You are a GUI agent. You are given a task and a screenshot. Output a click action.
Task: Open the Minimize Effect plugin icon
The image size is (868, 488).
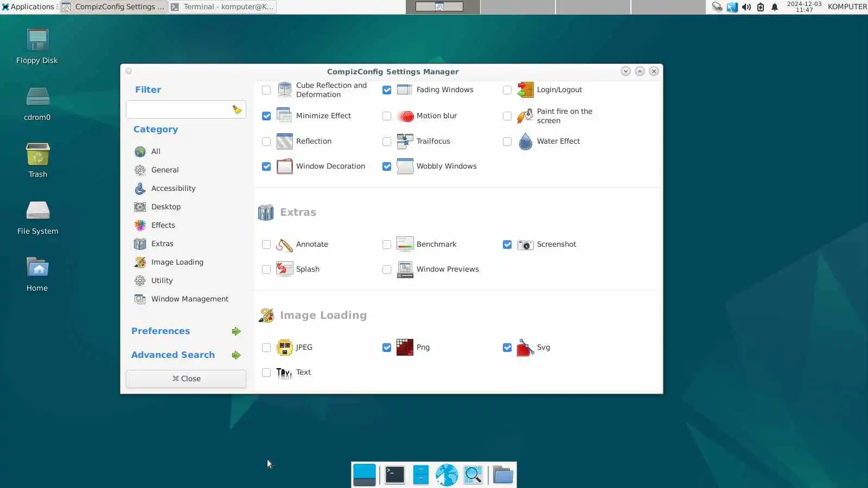coord(284,115)
